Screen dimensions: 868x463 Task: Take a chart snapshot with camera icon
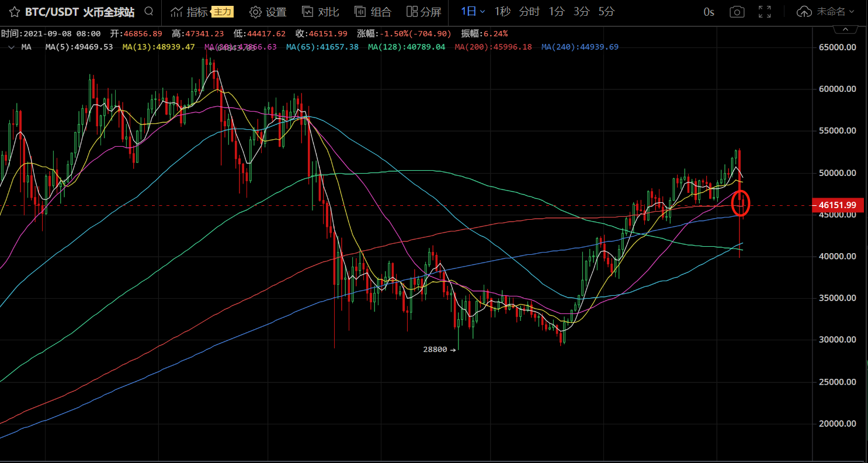[737, 12]
